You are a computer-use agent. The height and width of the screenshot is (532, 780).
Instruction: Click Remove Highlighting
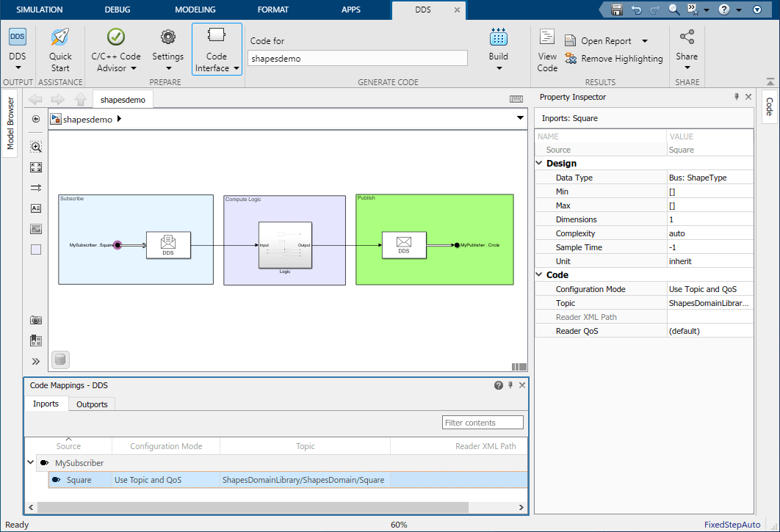(614, 59)
